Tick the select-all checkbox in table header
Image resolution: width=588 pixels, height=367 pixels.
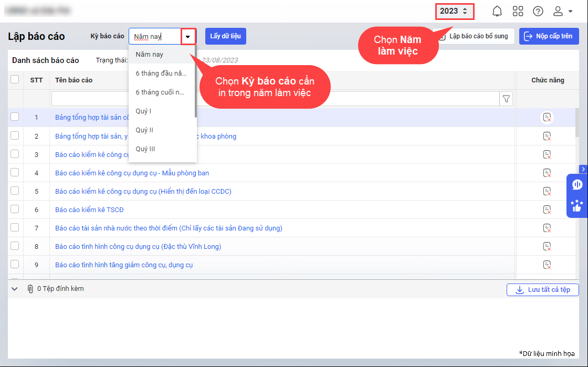pos(15,79)
